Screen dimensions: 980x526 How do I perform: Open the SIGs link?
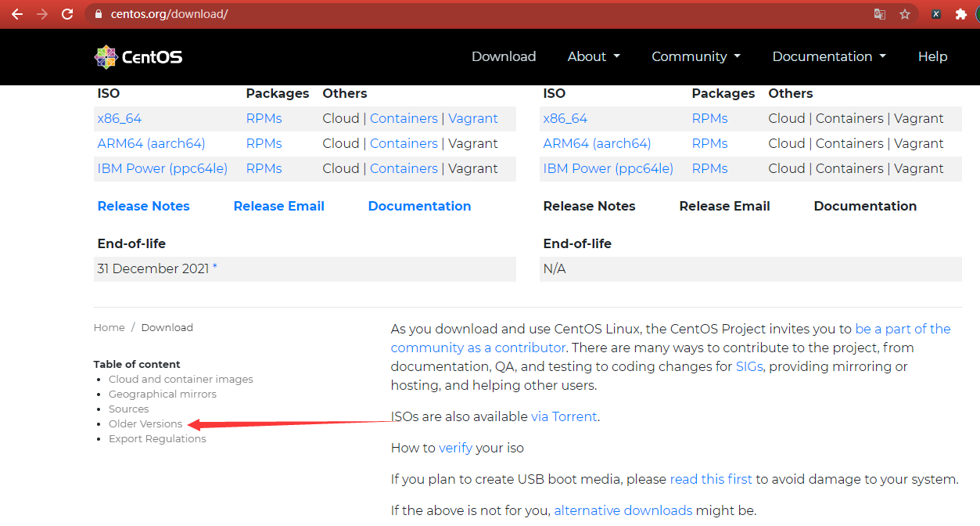click(749, 366)
